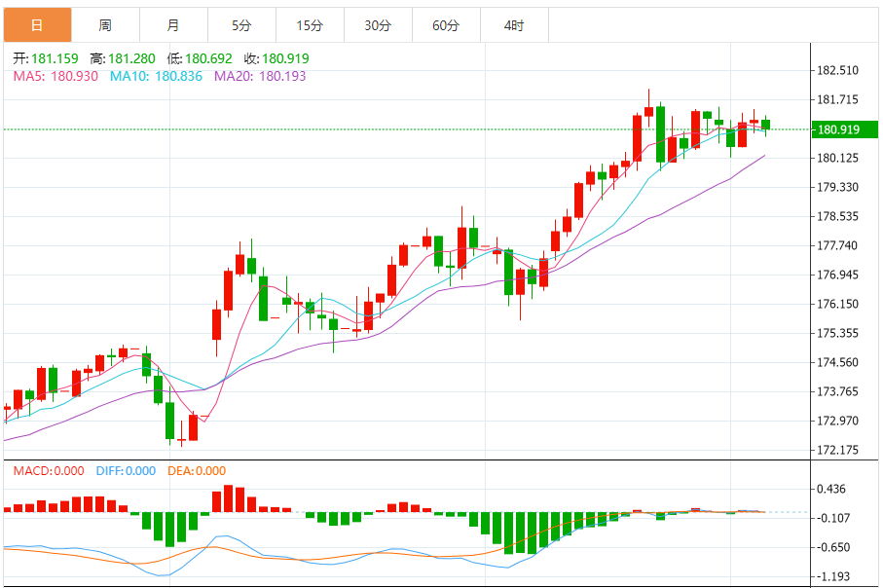This screenshot has width=883, height=588.
Task: Click the MA10 indicator label
Action: 156,76
